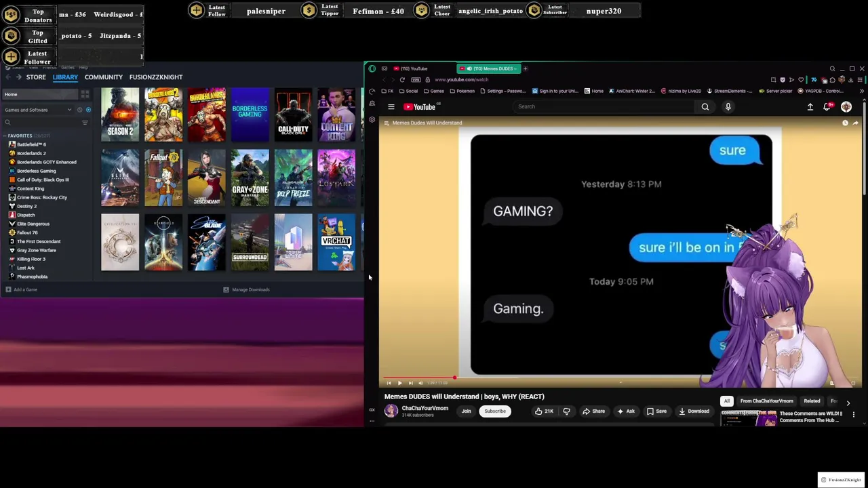The height and width of the screenshot is (488, 868).
Task: Open new browser tab with plus
Action: tap(525, 68)
